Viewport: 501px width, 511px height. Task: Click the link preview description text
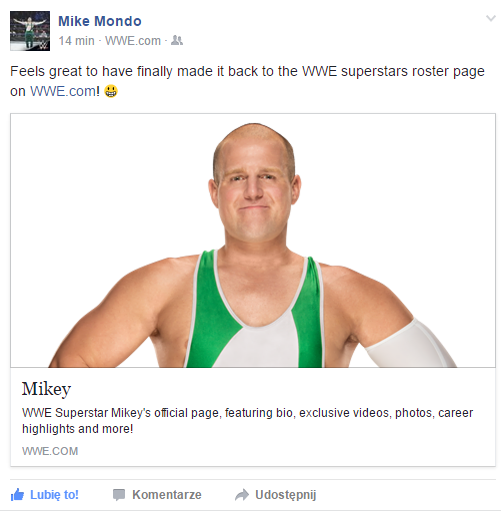247,421
